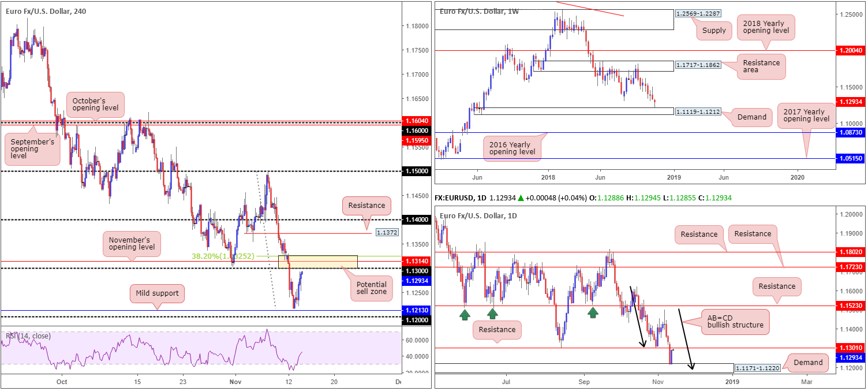Screen dimensions: 868x391
Task: Click the 1.15950 red price label
Action: (x=417, y=140)
